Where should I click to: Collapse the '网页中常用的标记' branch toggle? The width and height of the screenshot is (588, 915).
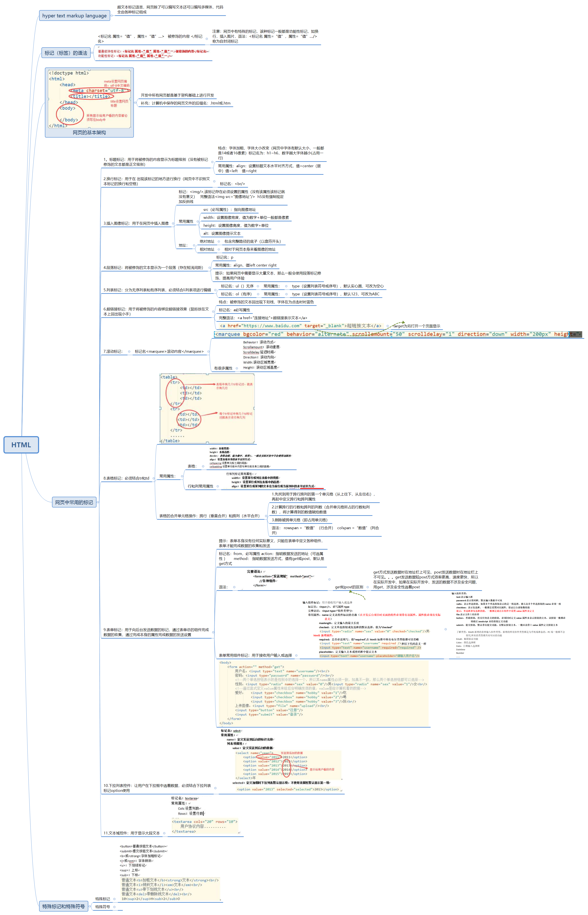(x=98, y=503)
